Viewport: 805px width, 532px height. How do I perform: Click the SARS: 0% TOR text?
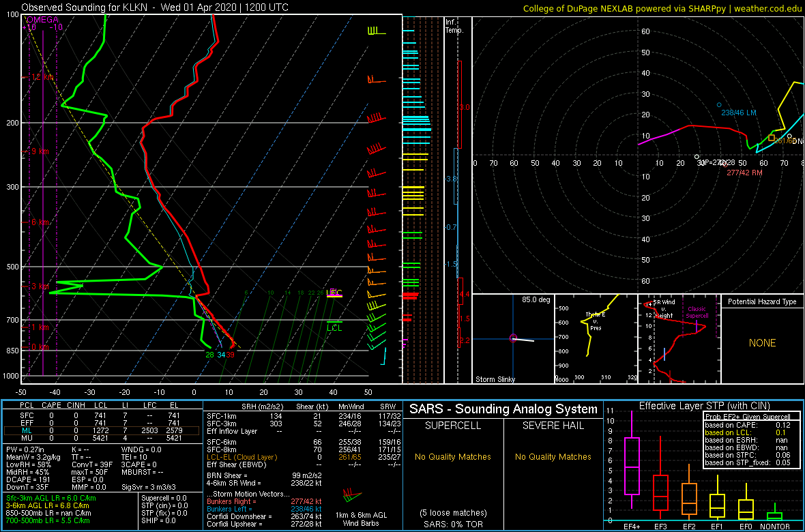pos(452,523)
